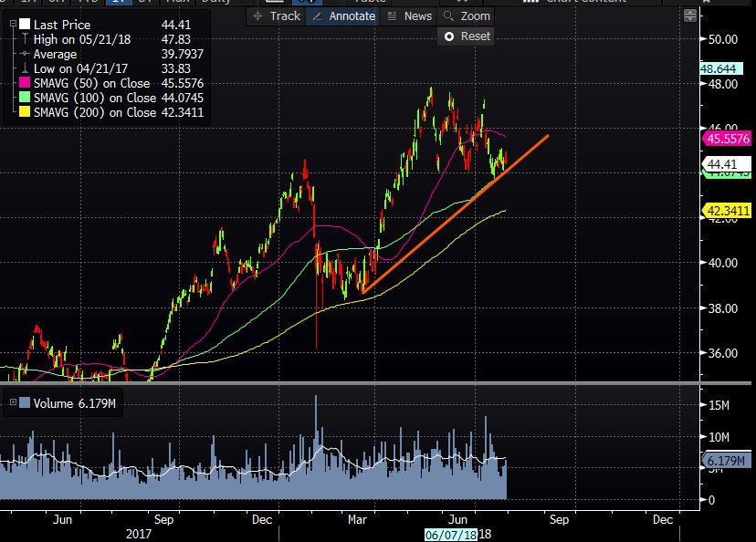Click the Volume series color swatch
Image resolution: width=756 pixels, height=542 pixels.
point(25,402)
